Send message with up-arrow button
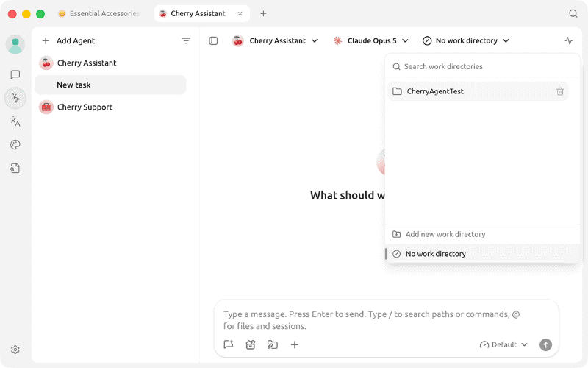The width and height of the screenshot is (588, 368). click(x=545, y=344)
